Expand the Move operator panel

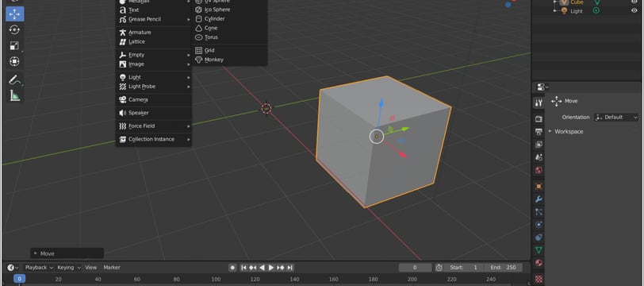click(x=67, y=253)
